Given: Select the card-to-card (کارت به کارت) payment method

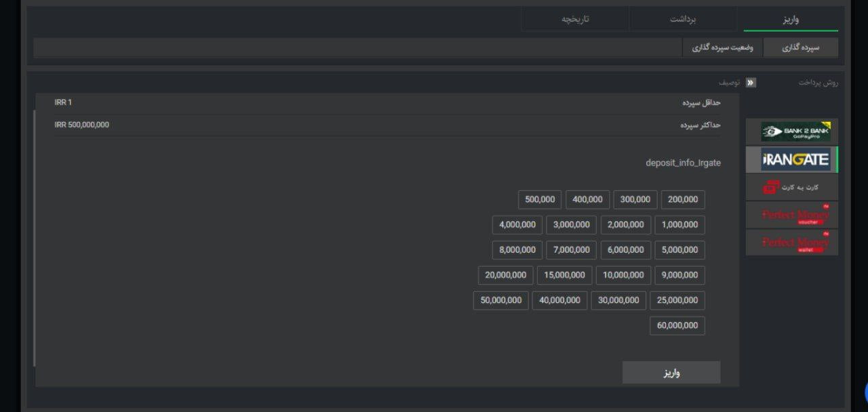Looking at the screenshot, I should point(792,187).
